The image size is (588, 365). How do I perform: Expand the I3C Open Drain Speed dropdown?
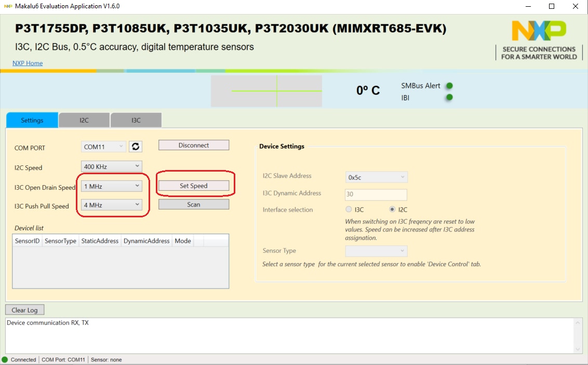pyautogui.click(x=112, y=186)
